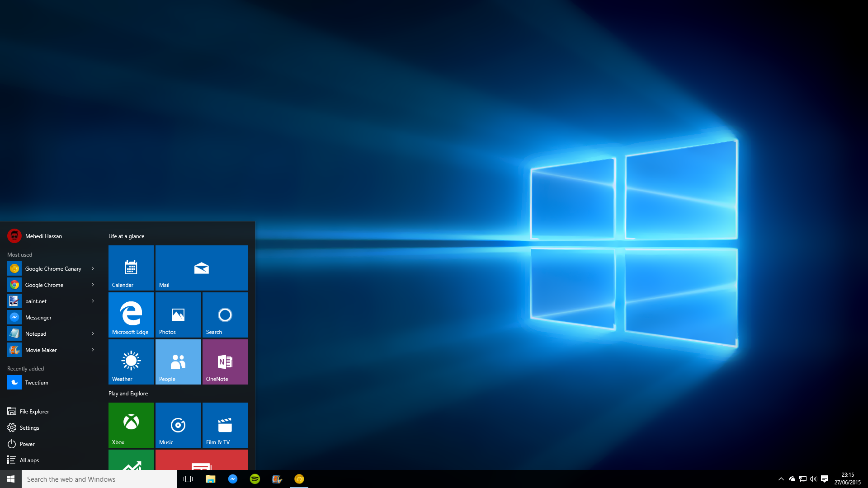
Task: Open People tile in Start menu
Action: click(x=178, y=361)
